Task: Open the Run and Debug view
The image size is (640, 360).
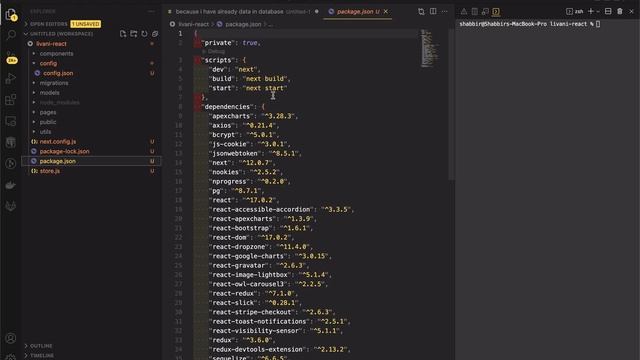Action: click(x=11, y=78)
